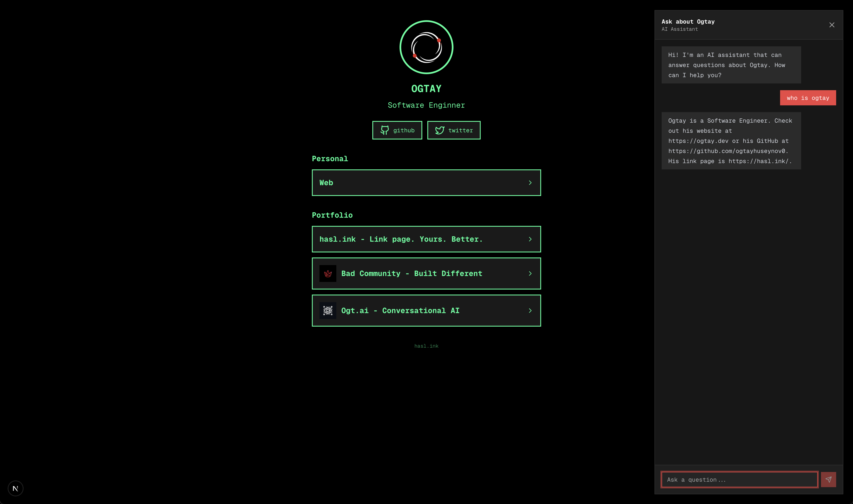Expand the Web personal link card

pos(426,182)
